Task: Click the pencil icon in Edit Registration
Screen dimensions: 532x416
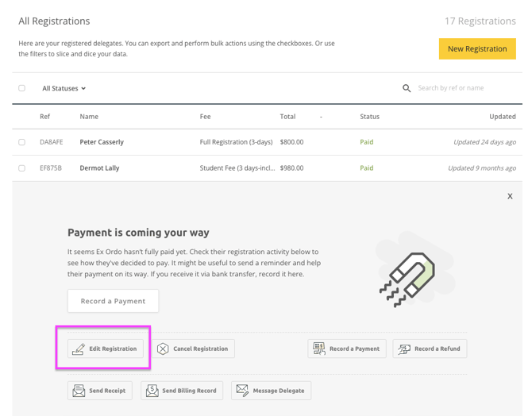Action: coord(79,349)
